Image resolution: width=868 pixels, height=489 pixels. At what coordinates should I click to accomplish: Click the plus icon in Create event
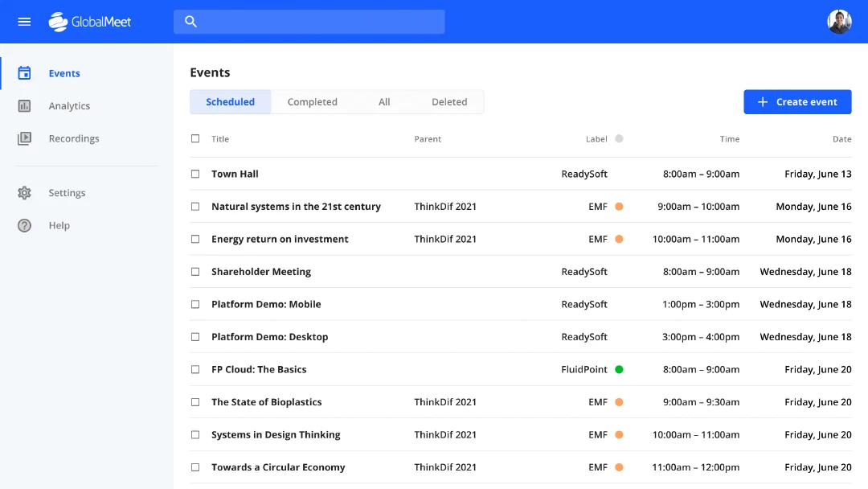763,102
